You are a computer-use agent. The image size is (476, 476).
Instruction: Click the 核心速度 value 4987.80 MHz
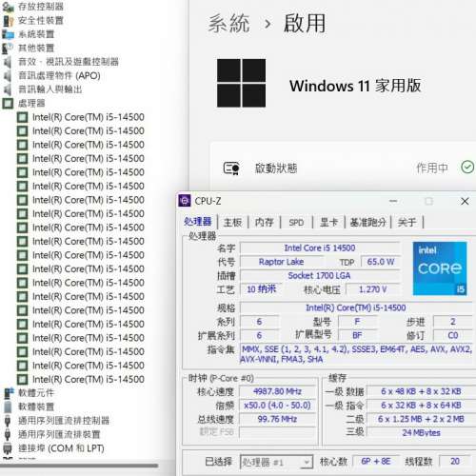[278, 391]
